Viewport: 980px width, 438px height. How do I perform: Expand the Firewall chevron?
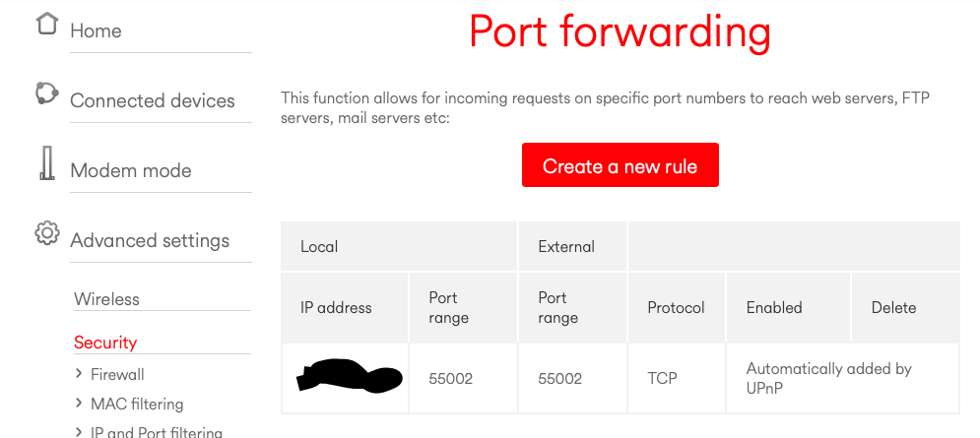click(79, 374)
